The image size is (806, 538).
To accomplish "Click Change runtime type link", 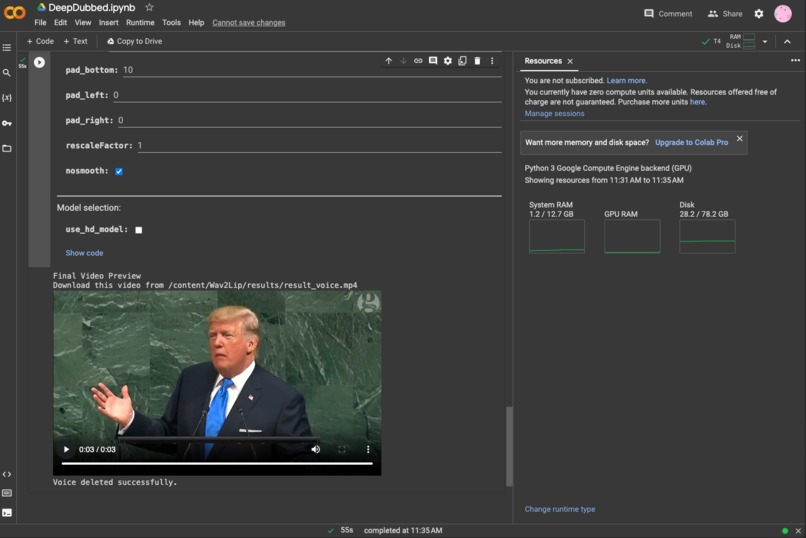I will click(x=560, y=509).
